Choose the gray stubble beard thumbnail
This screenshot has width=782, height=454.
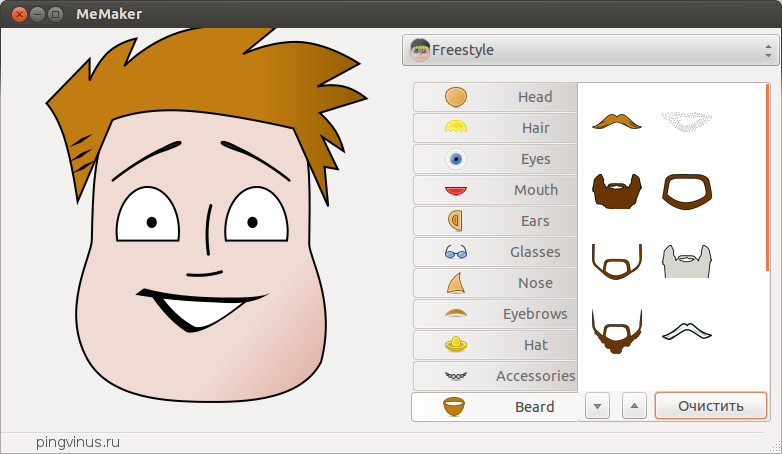pos(687,121)
